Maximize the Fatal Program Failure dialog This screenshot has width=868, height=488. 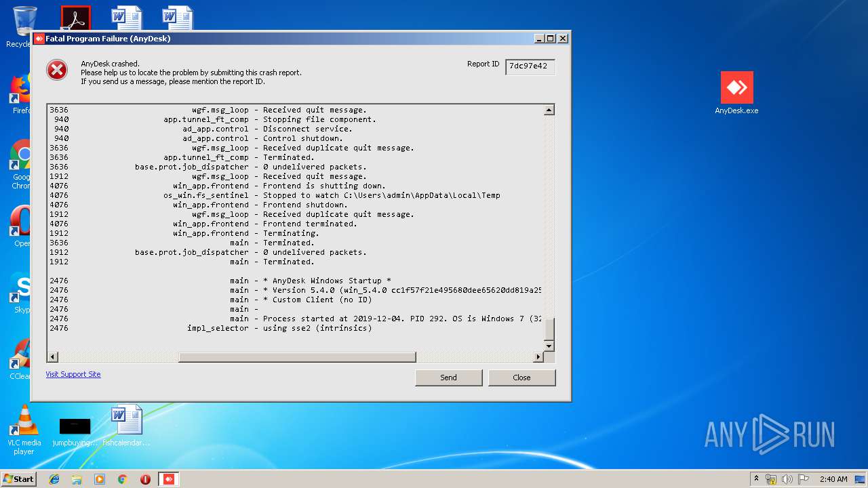click(x=550, y=39)
